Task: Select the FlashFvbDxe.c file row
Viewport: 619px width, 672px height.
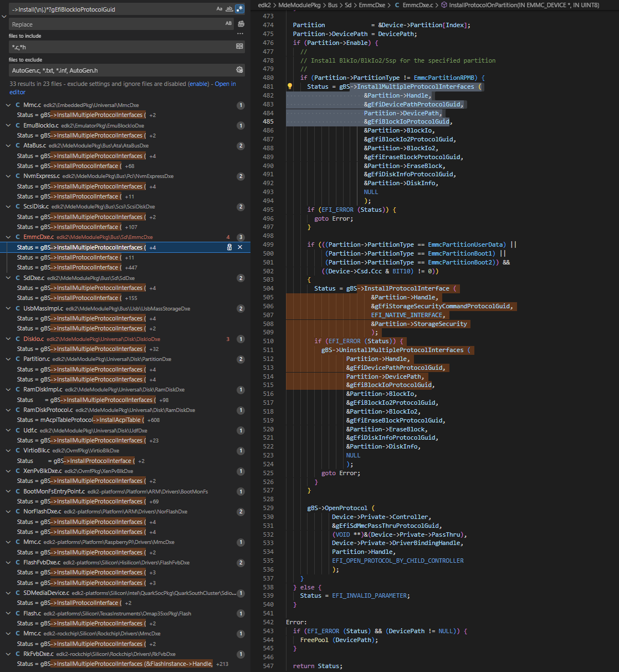Action: point(125,562)
